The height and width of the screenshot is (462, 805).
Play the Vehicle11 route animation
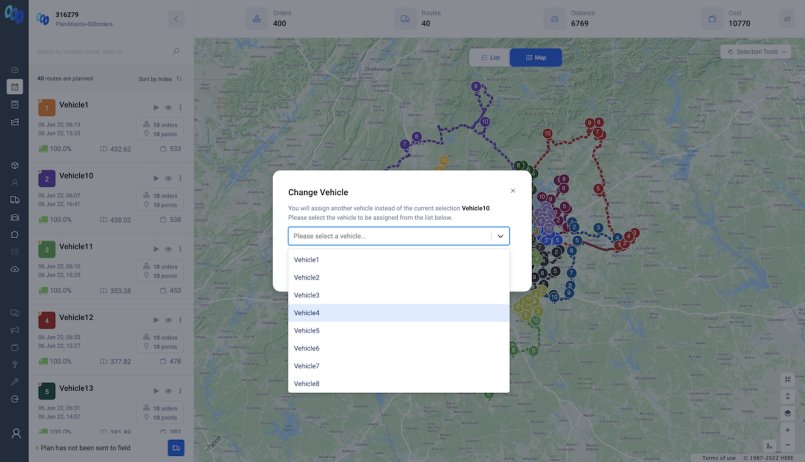click(x=155, y=249)
